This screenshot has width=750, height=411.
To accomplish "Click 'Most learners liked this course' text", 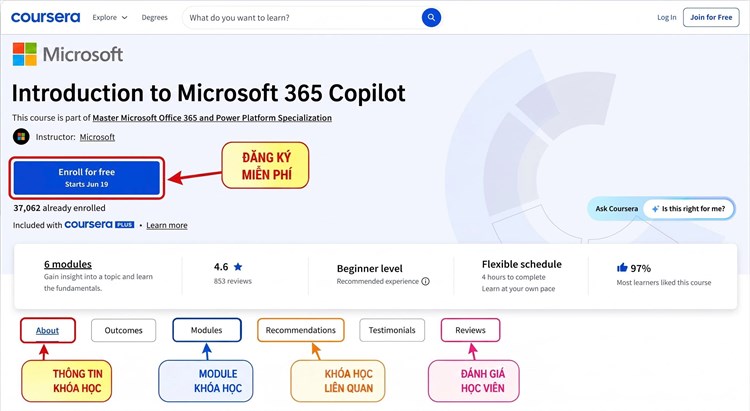I will click(663, 282).
